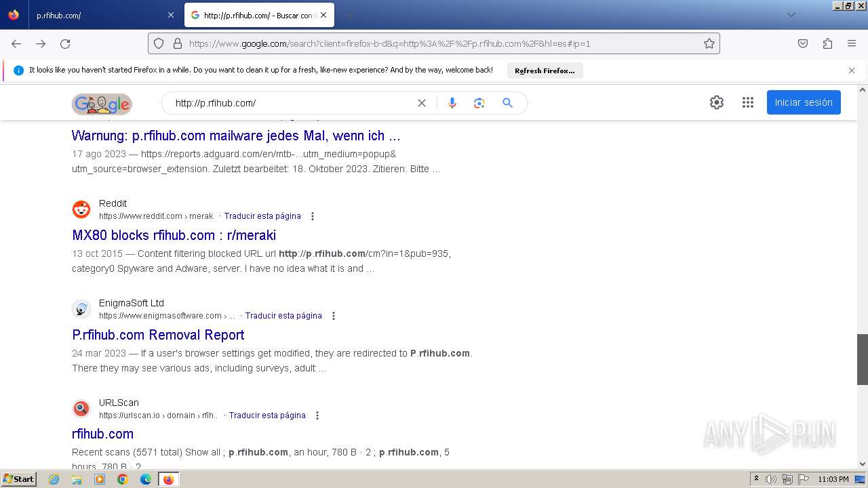Click the URLScan favicon in results
This screenshot has width=868, height=488.
click(81, 409)
